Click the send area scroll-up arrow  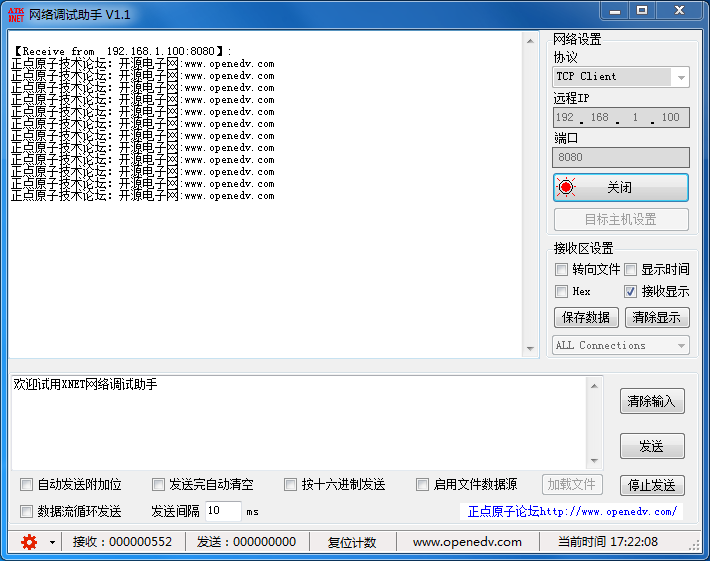tap(595, 386)
